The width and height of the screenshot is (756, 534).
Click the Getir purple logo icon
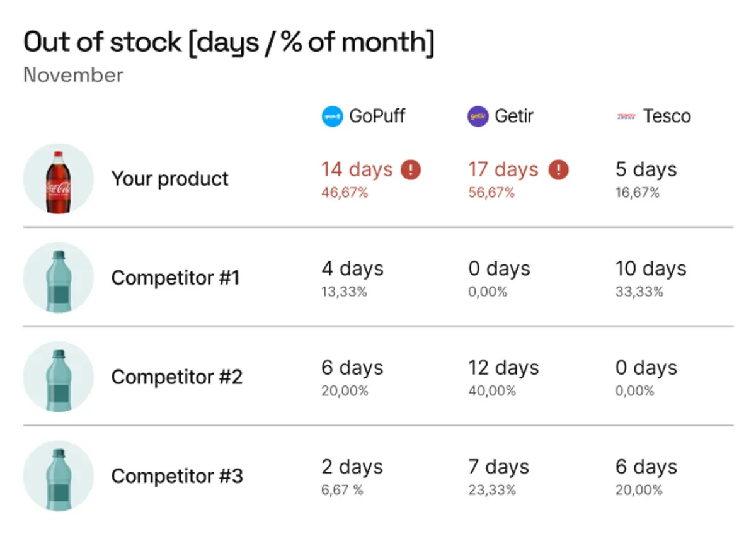478,116
